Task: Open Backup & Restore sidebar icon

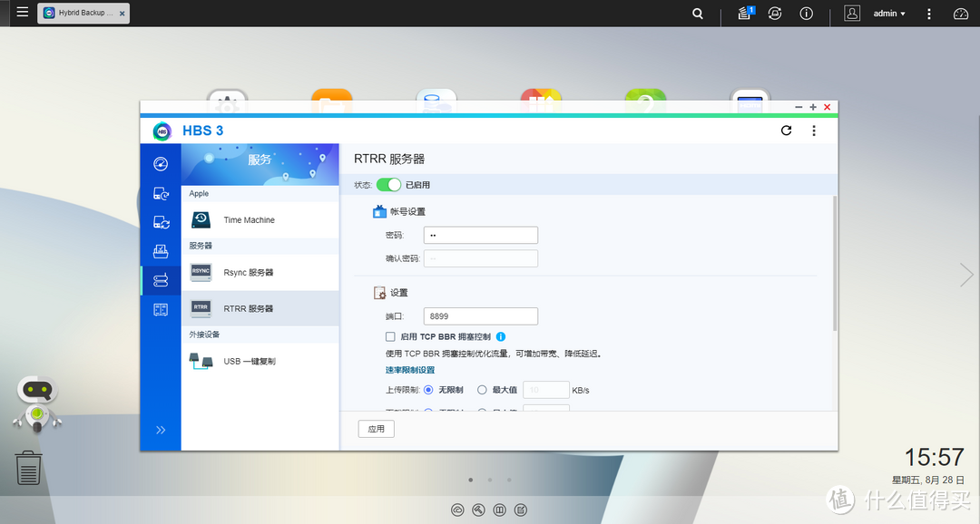Action: [161, 194]
